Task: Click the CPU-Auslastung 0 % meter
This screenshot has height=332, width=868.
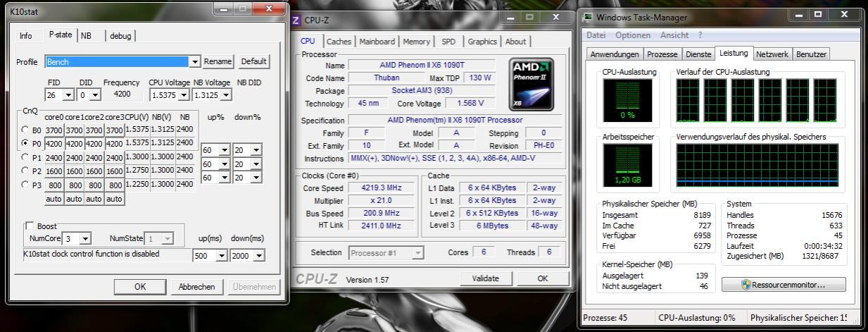Action: point(627,99)
